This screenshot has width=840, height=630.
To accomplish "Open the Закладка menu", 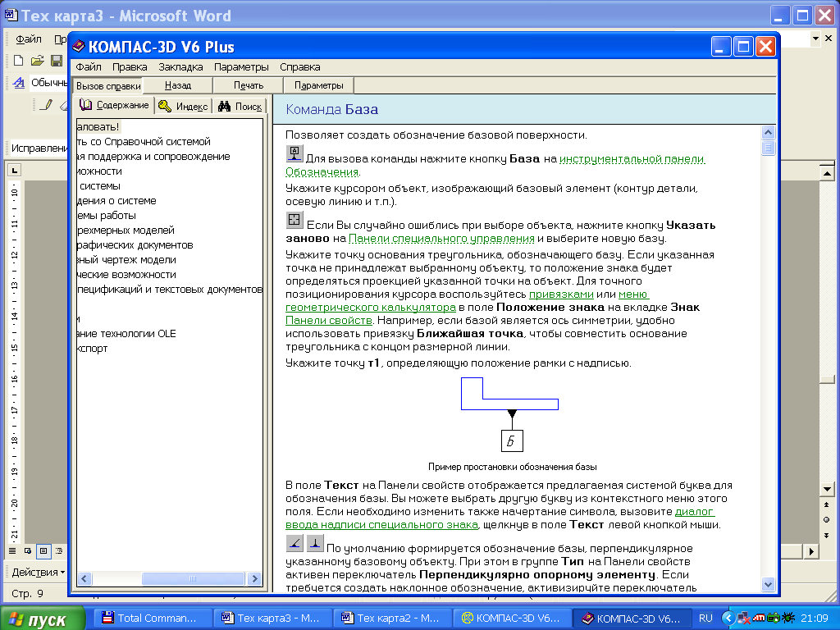I will point(180,67).
